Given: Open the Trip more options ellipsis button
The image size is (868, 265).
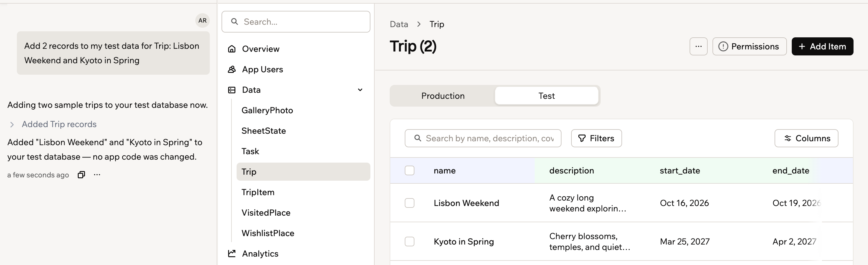Looking at the screenshot, I should coord(699,46).
